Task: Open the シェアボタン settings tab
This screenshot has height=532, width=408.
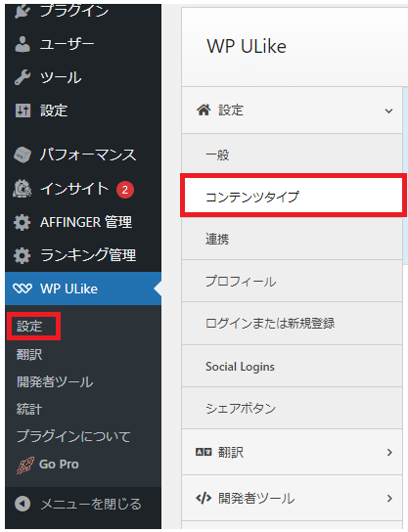Action: pyautogui.click(x=292, y=408)
